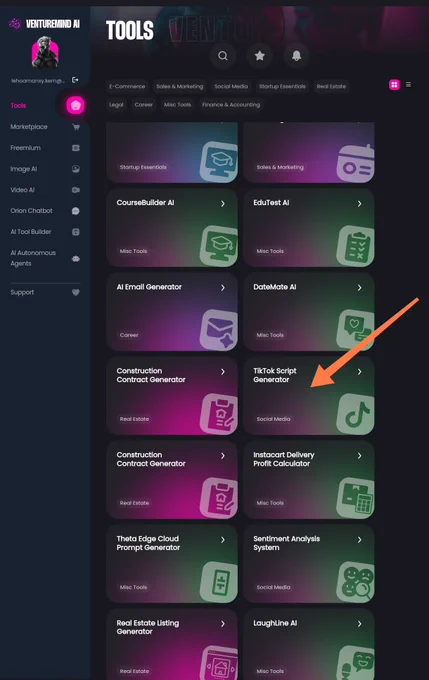The height and width of the screenshot is (680, 429).
Task: Click Career tag on AI Email Generator
Action: 129,335
